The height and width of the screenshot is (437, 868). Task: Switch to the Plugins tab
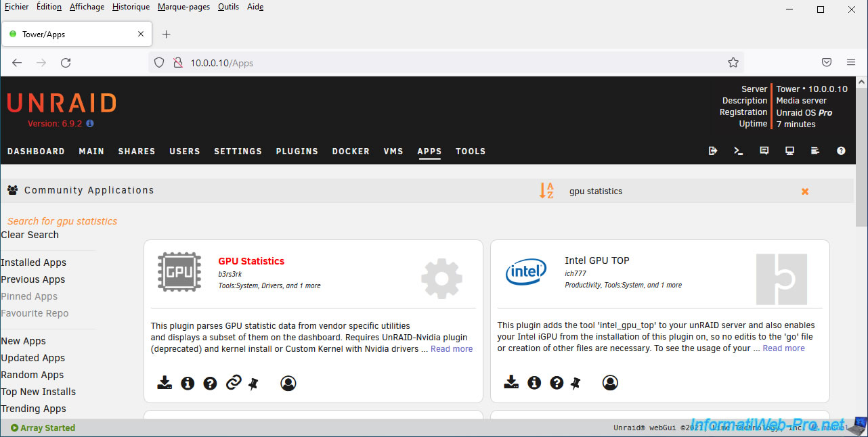tap(297, 152)
